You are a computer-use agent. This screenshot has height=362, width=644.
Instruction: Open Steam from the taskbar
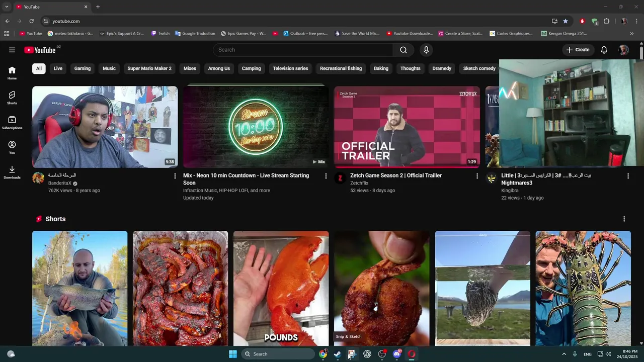337,354
